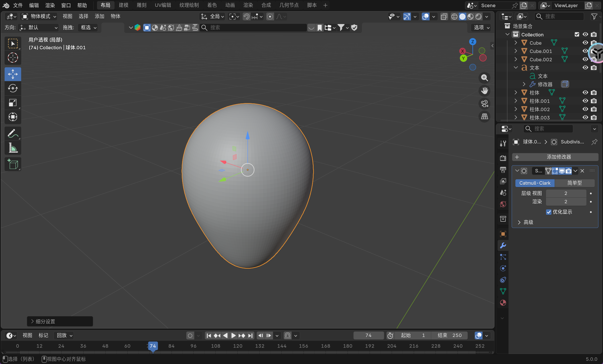The image size is (603, 364).
Task: Hide Cube.001 with eye icon
Action: pos(585,51)
